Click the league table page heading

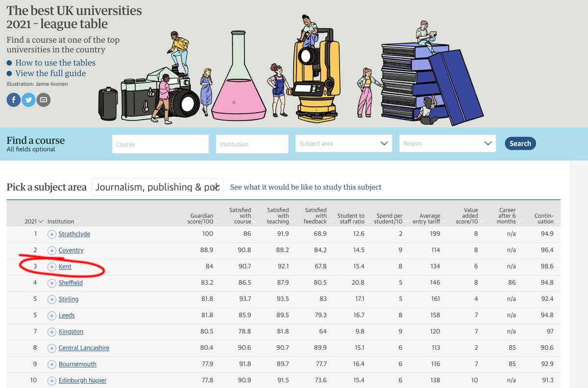click(74, 17)
